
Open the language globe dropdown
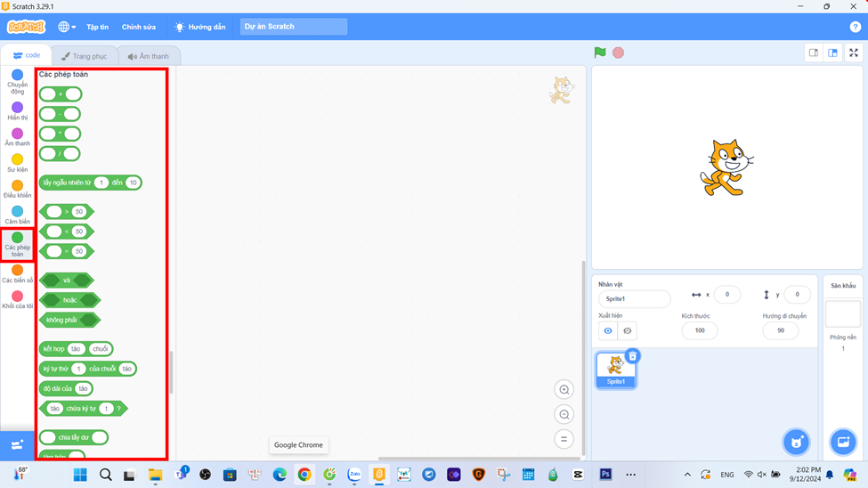67,27
